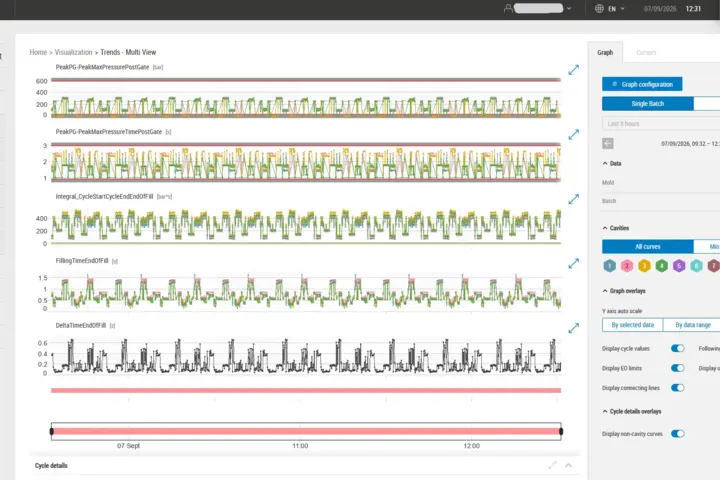Select cavity 3 yellow hexagon
Viewport: 720px width, 480px height.
(644, 265)
